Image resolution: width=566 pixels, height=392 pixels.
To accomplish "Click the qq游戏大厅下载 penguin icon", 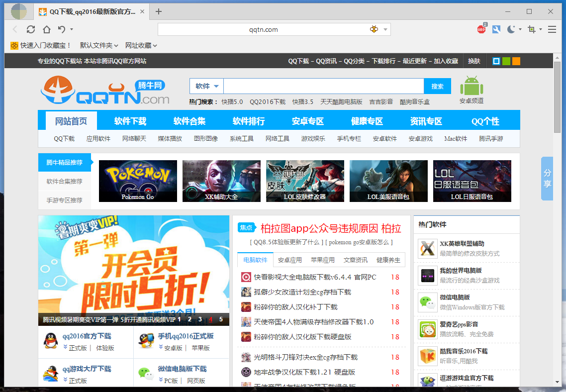I will 51,374.
